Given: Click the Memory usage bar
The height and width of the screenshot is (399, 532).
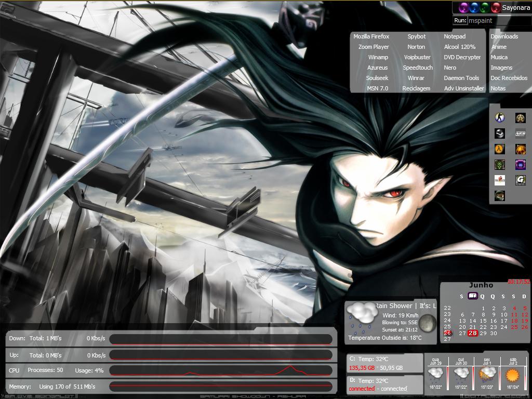Looking at the screenshot, I should pos(220,386).
